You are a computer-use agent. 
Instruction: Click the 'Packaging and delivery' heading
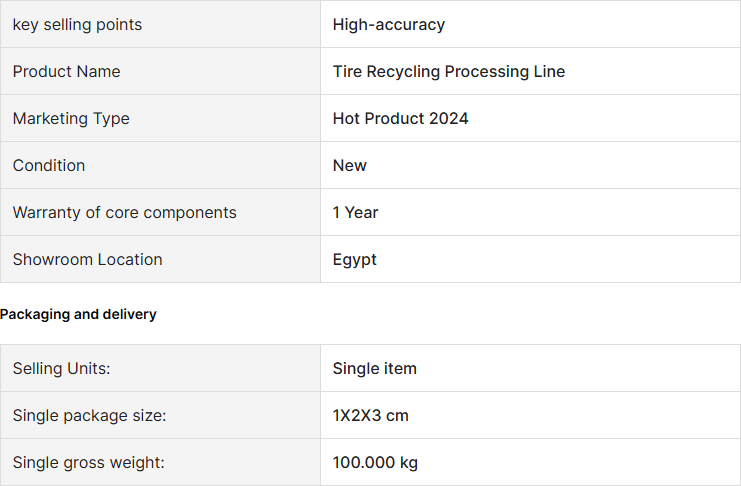point(78,314)
